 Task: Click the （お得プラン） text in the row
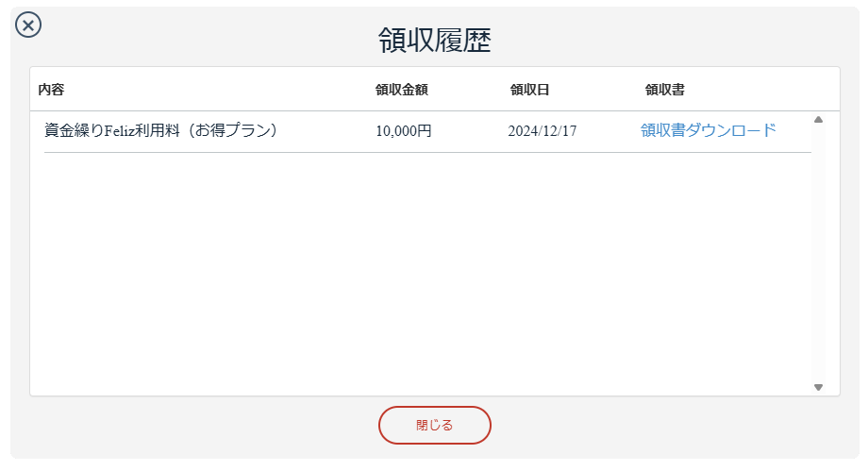[x=232, y=131]
